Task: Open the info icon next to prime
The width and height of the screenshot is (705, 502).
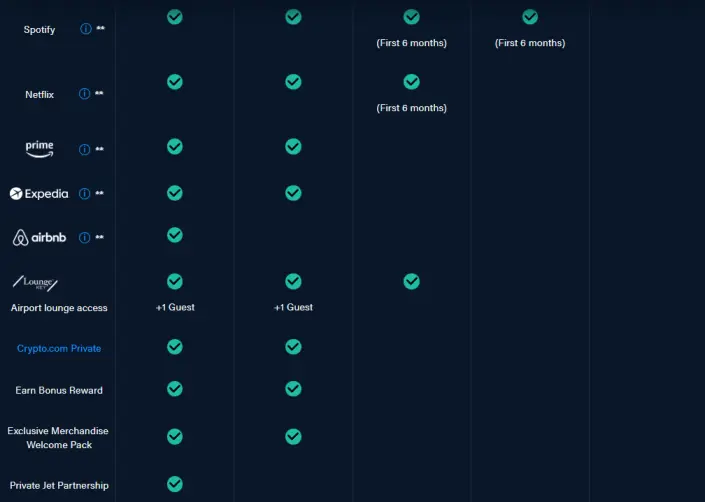Action: click(x=85, y=150)
